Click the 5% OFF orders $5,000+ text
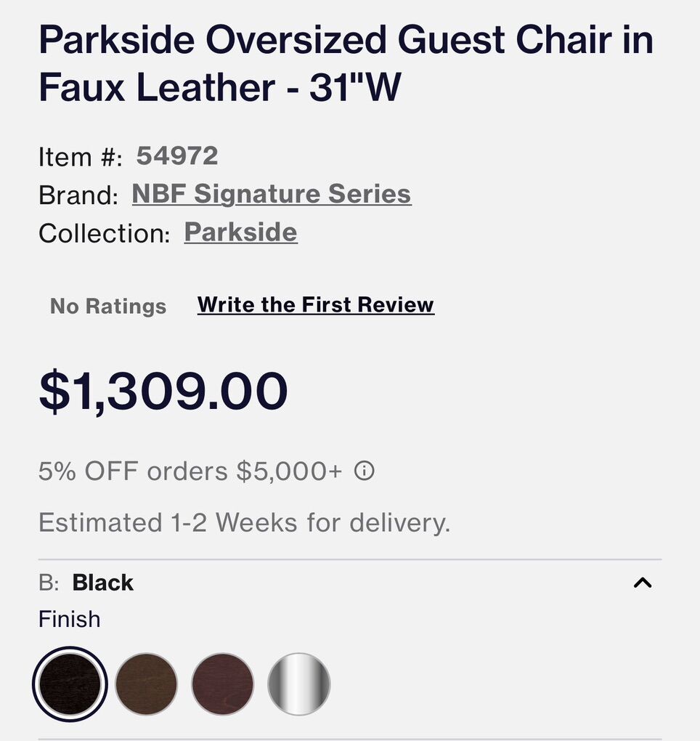 190,471
